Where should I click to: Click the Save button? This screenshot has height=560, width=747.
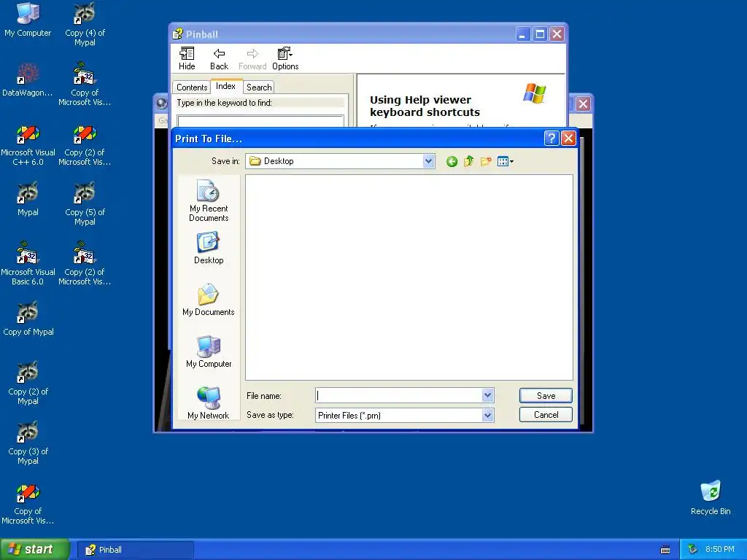point(546,396)
